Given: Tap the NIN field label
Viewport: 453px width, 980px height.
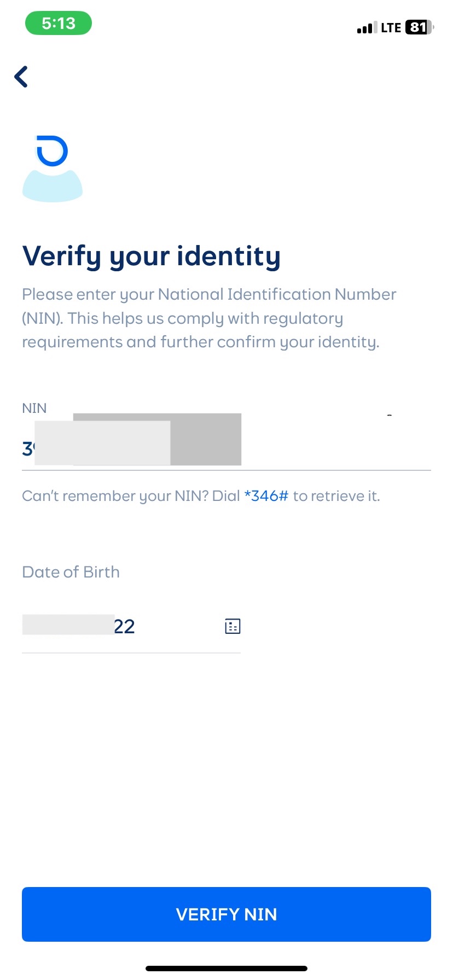Looking at the screenshot, I should tap(34, 408).
